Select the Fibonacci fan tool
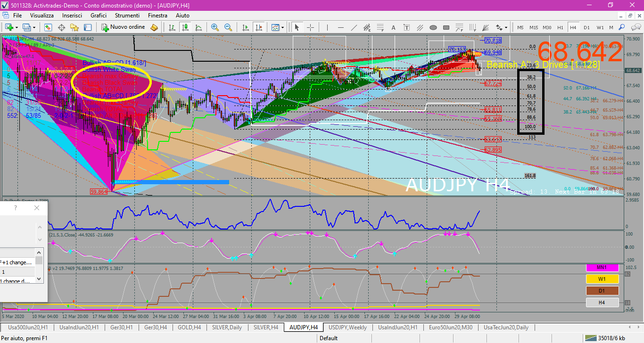Viewport: 644px width, 343px height. coord(486,27)
